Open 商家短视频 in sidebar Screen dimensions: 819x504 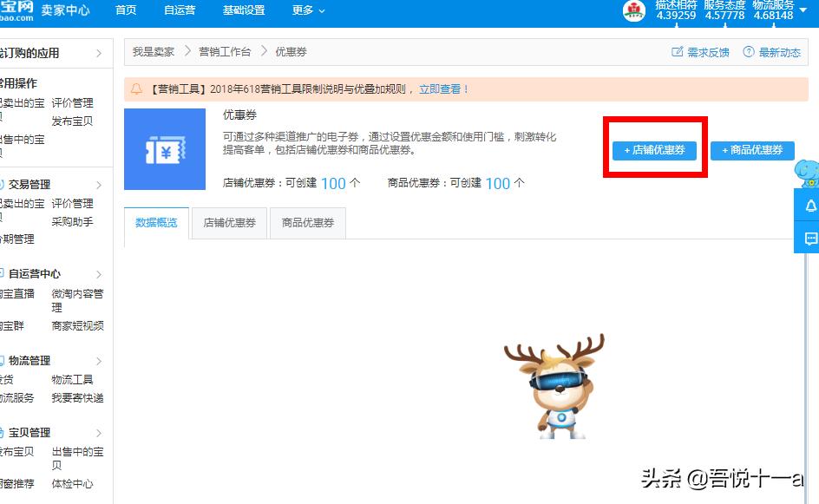click(77, 326)
